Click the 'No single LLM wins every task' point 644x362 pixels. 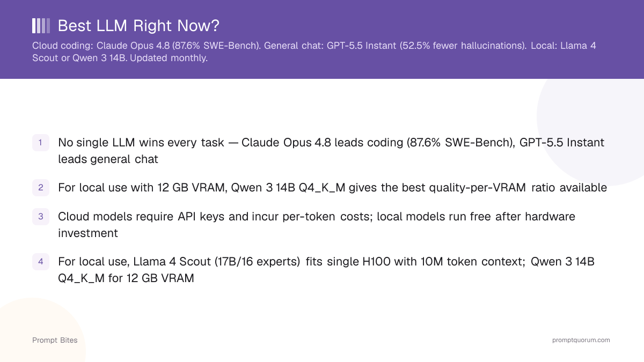coord(331,151)
